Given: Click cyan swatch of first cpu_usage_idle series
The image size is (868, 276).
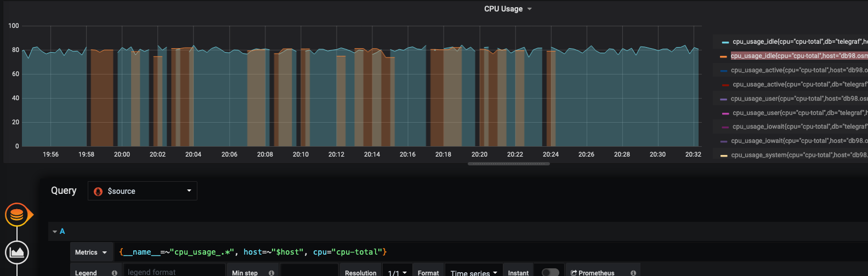Looking at the screenshot, I should point(725,42).
